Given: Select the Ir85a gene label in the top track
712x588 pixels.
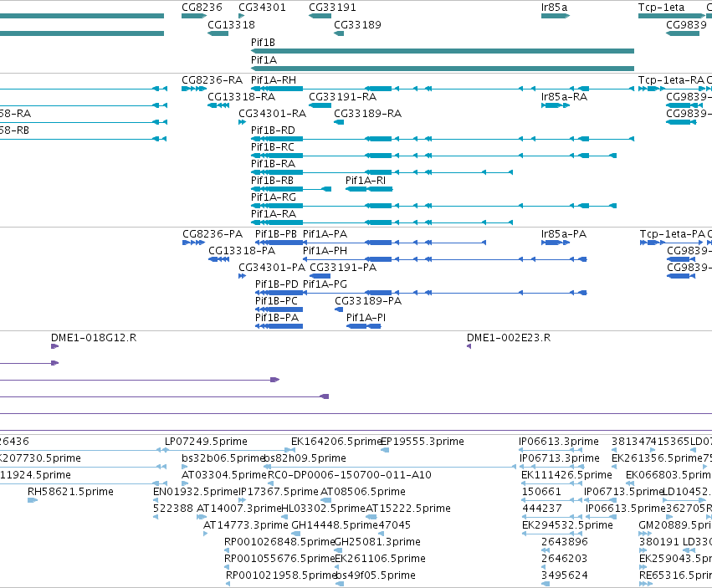Looking at the screenshot, I should [x=554, y=8].
